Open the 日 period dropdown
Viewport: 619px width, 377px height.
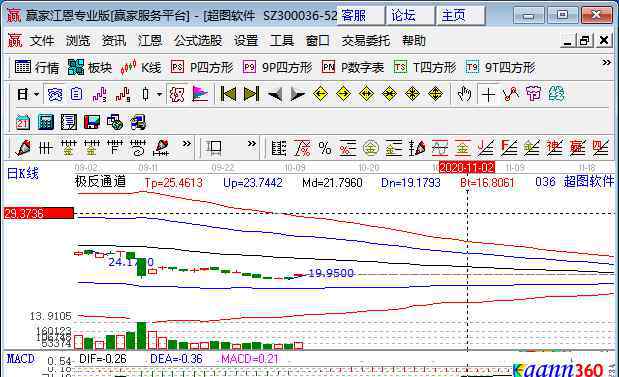28,94
